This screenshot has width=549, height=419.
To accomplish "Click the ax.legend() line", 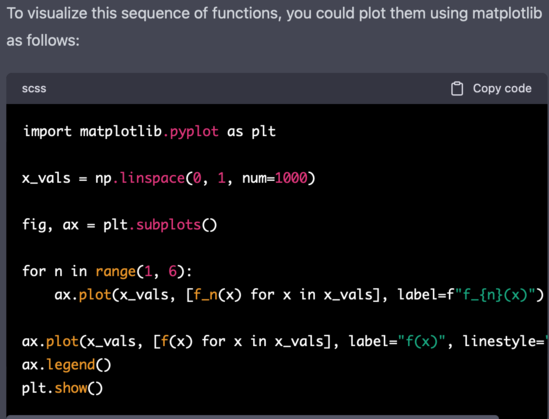I will pyautogui.click(x=67, y=365).
